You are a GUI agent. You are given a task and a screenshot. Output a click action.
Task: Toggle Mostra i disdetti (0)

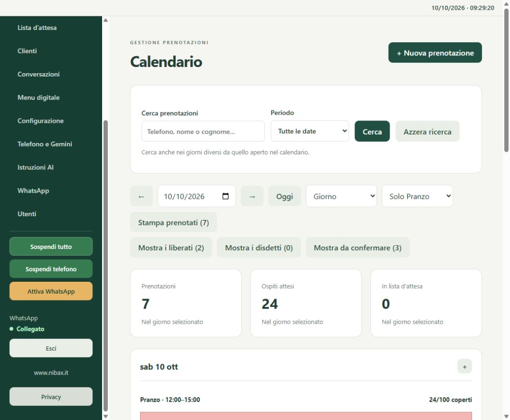click(259, 248)
